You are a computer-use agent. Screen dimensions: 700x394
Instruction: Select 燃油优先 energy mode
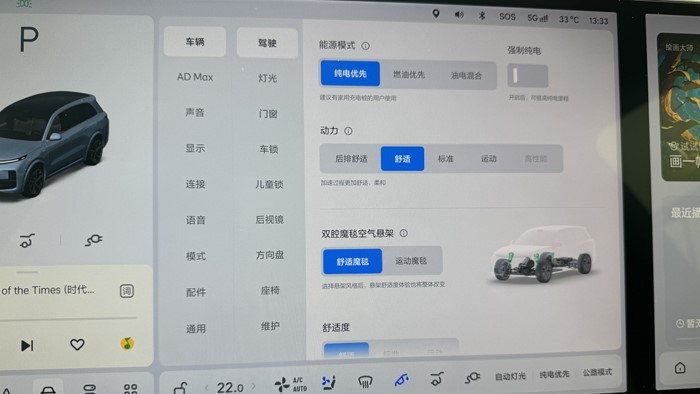click(408, 75)
